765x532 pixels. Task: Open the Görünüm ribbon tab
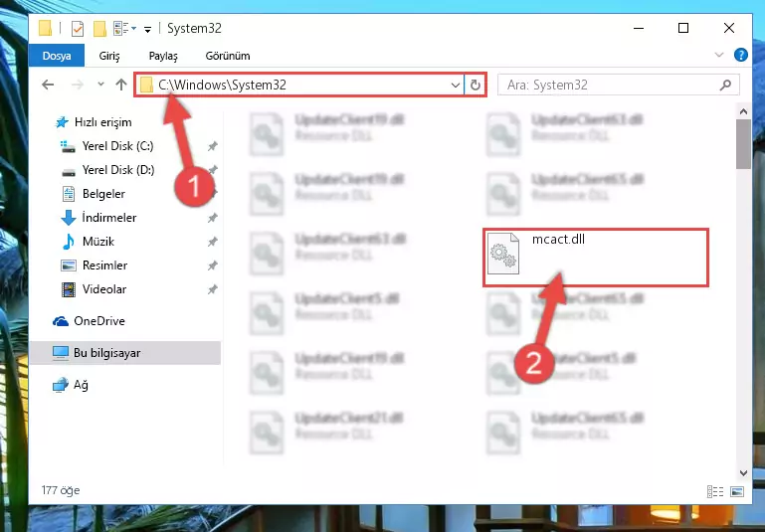pos(228,56)
